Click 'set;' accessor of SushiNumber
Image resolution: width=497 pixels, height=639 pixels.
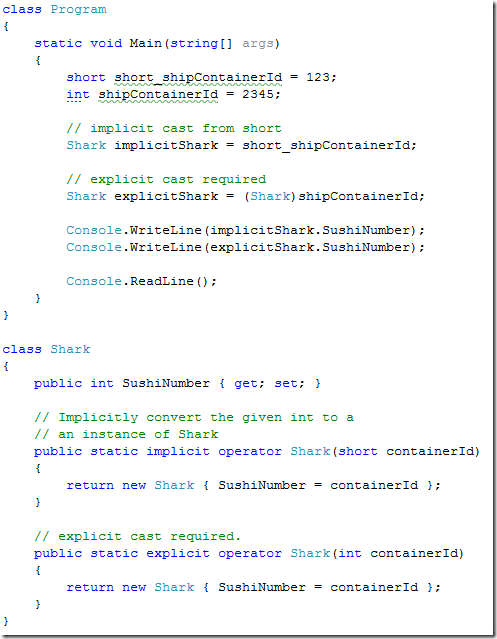pyautogui.click(x=289, y=383)
